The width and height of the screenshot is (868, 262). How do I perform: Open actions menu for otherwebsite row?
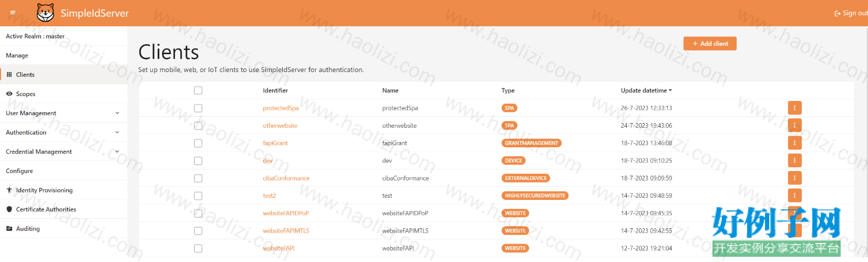tap(794, 125)
